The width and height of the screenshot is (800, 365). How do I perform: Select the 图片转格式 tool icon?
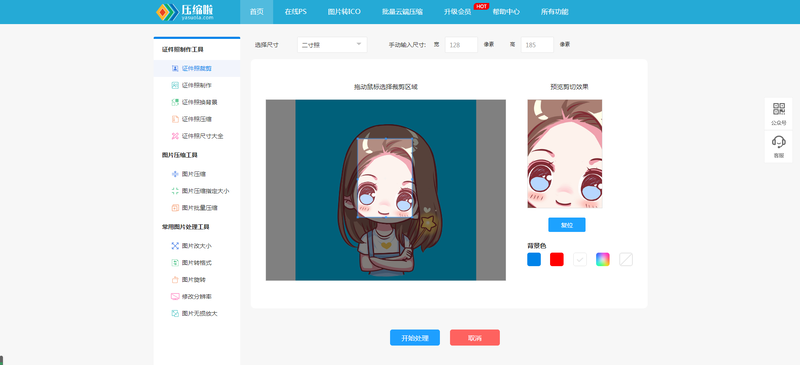pos(175,263)
